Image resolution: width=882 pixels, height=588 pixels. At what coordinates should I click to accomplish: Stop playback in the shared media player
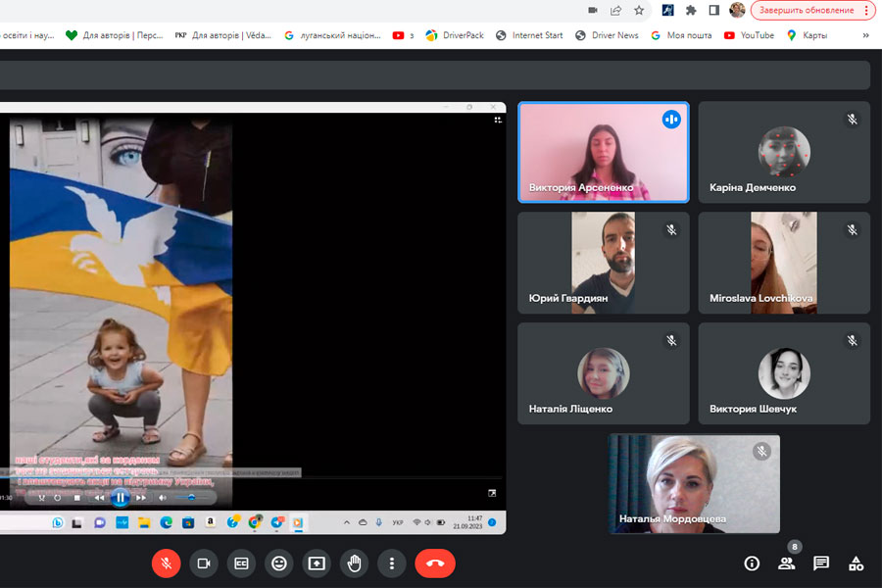(x=77, y=498)
